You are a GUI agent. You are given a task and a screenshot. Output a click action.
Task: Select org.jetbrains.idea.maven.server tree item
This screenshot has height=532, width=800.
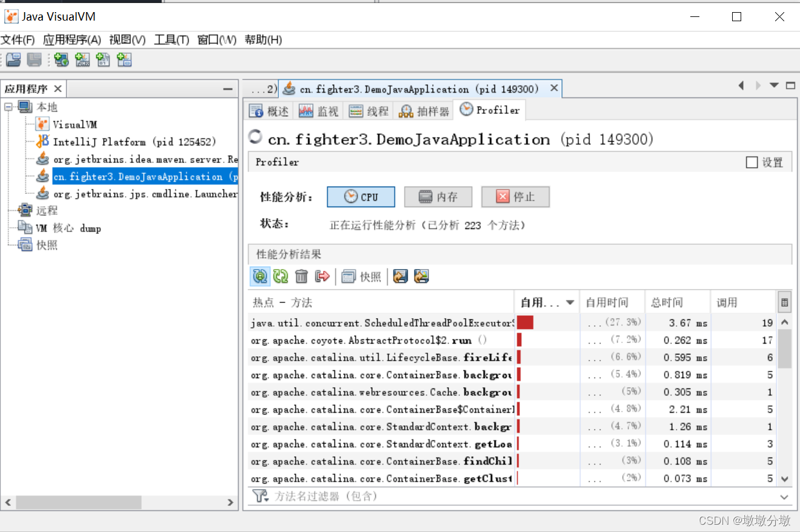[145, 159]
